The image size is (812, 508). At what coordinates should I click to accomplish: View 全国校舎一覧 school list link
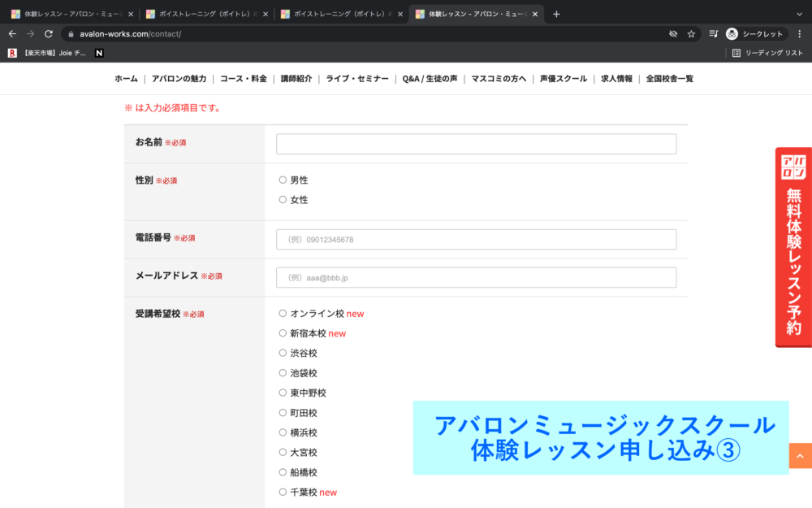pos(669,79)
